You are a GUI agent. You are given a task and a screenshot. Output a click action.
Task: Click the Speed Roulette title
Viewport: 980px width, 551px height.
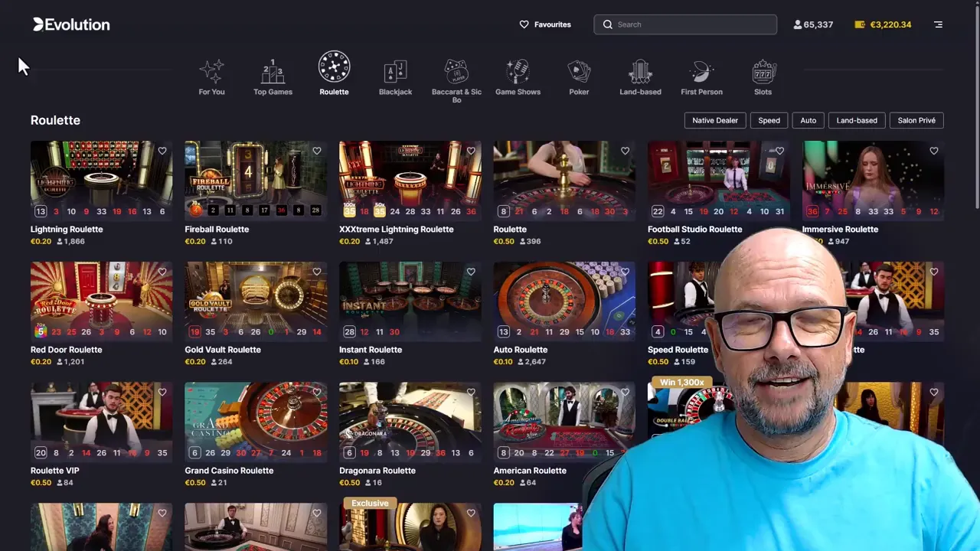678,350
